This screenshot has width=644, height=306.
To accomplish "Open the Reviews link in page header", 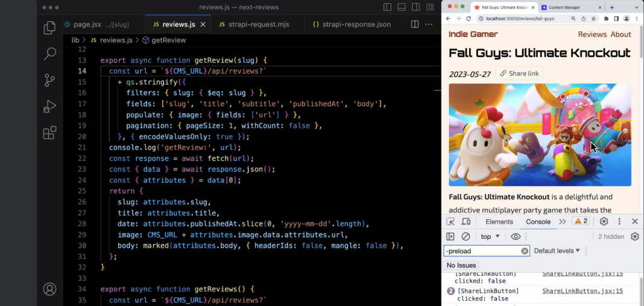I will pyautogui.click(x=592, y=35).
